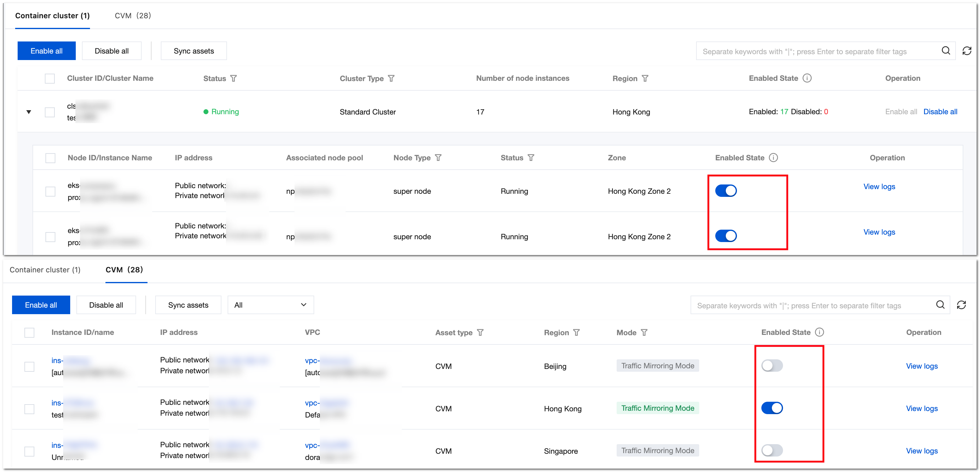Image resolution: width=980 pixels, height=472 pixels.
Task: Collapse the Standard Cluster row
Action: coord(28,112)
